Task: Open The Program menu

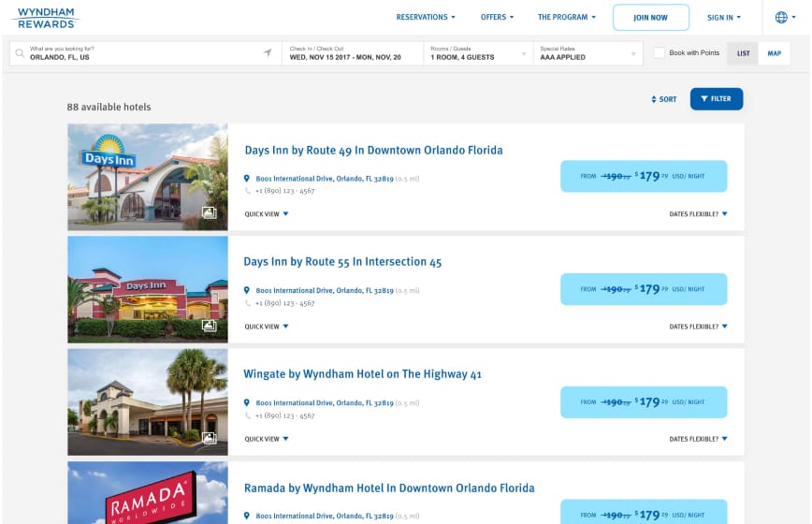Action: point(567,17)
